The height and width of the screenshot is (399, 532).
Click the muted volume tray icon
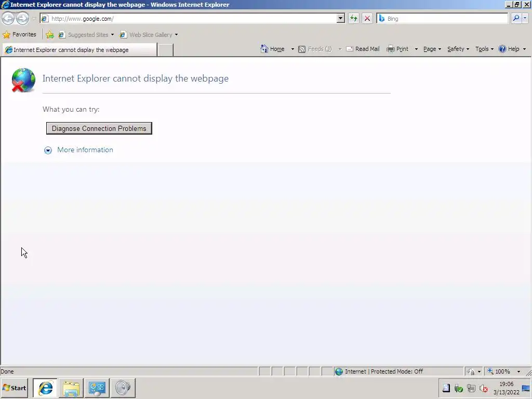point(484,388)
